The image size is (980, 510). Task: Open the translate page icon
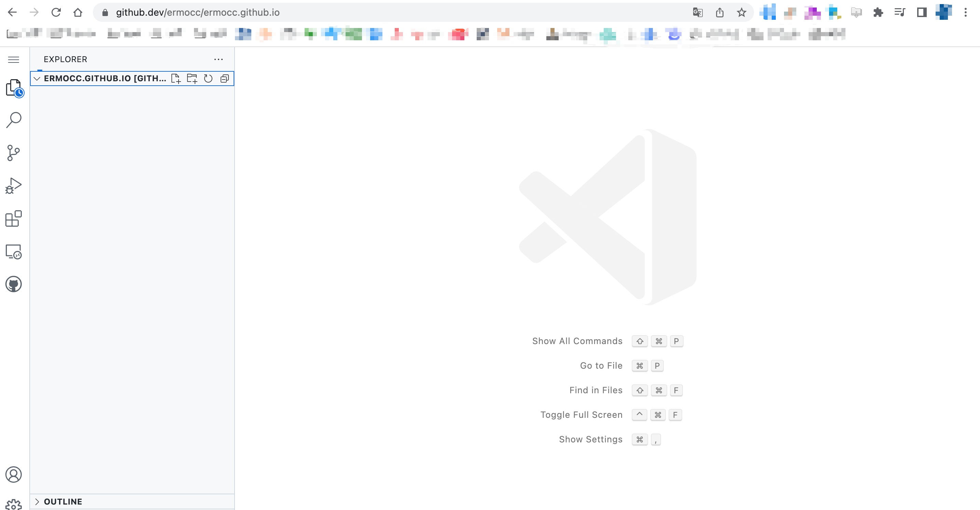(697, 13)
